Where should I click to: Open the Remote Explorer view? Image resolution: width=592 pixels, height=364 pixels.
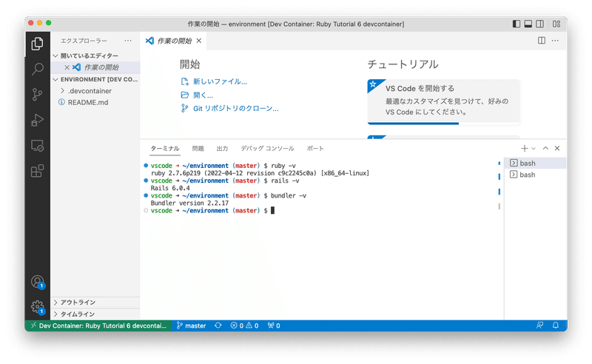[x=37, y=145]
